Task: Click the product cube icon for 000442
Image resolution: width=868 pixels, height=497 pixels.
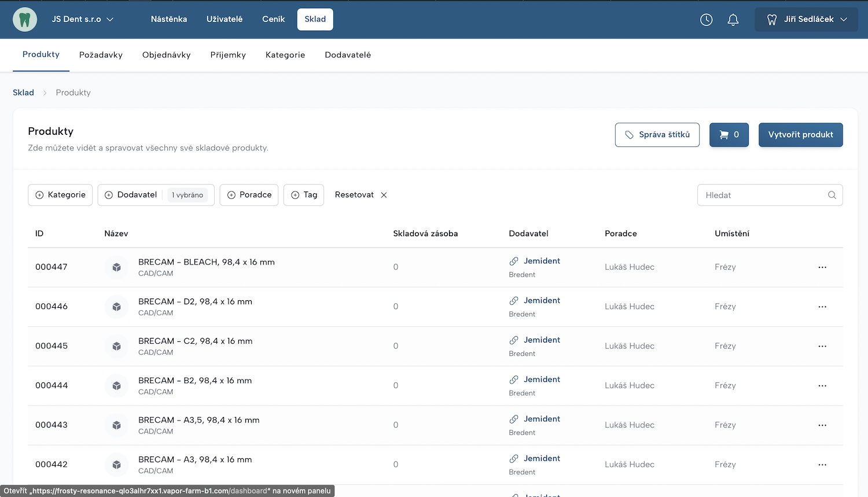Action: click(x=116, y=465)
